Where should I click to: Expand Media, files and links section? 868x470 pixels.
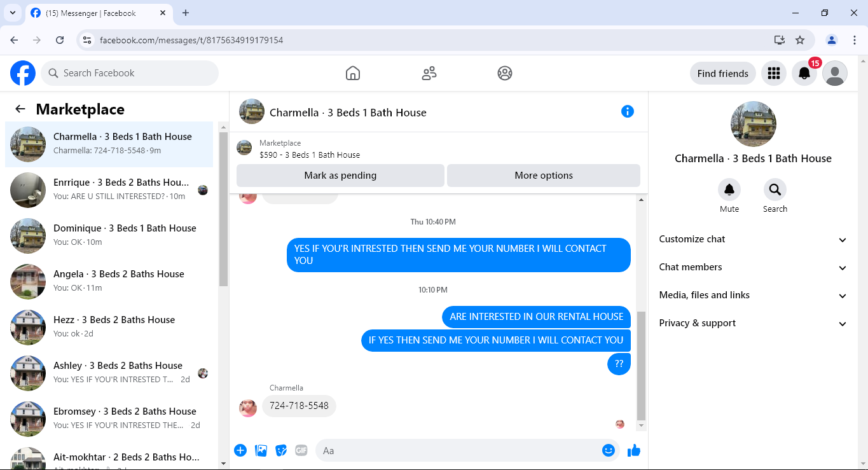coord(754,295)
